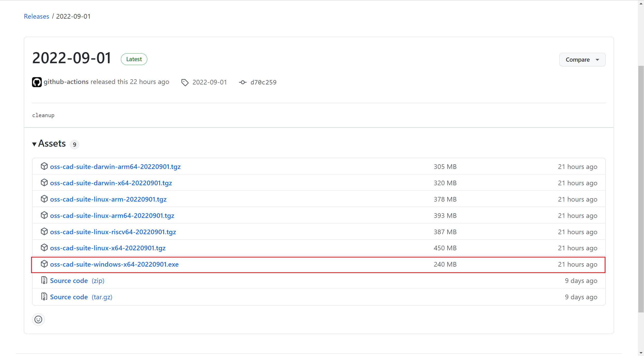Click the commit icon beside d70c259
The image size is (644, 356).
coord(243,82)
